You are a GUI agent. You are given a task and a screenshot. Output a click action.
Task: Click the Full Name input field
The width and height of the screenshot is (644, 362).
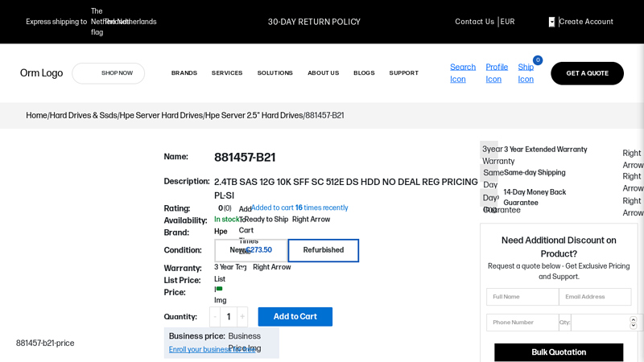tap(522, 297)
